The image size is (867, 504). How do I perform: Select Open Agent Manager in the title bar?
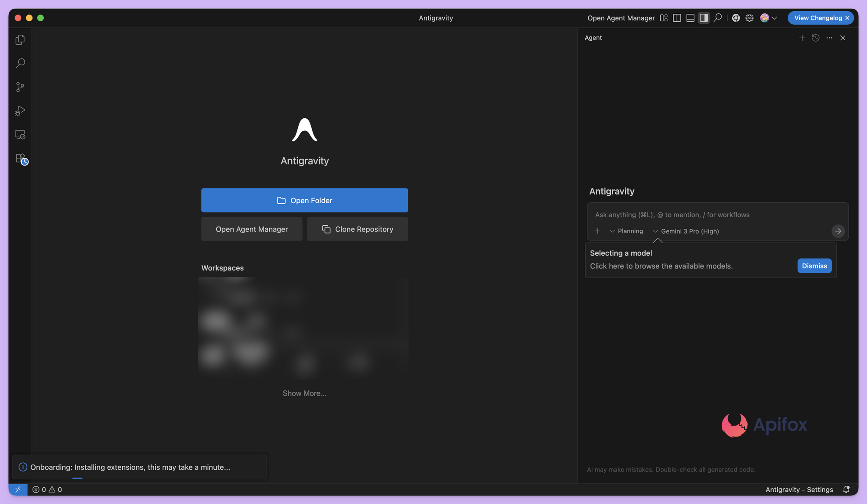coord(621,18)
